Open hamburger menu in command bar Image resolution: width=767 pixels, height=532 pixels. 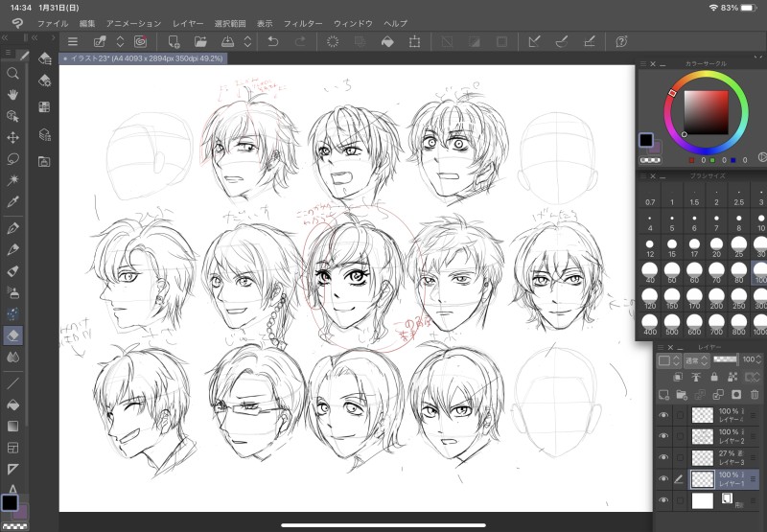(x=73, y=42)
